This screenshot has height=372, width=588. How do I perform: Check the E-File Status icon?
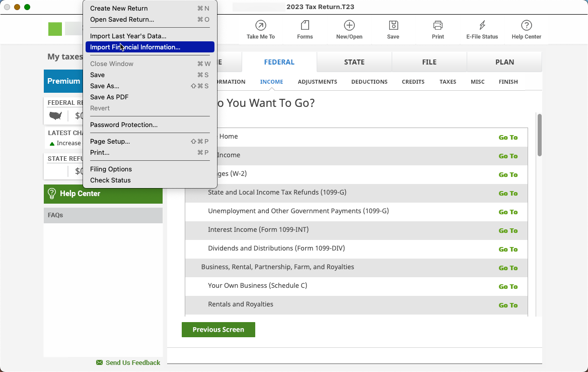[482, 29]
